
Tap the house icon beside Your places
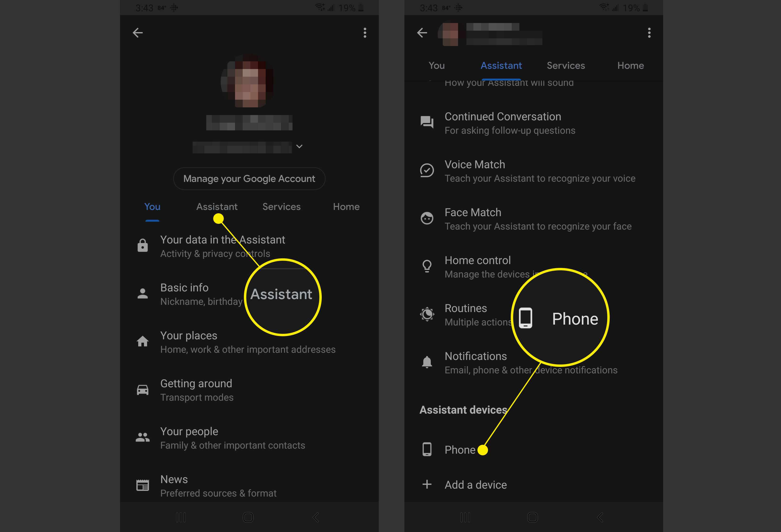143,341
